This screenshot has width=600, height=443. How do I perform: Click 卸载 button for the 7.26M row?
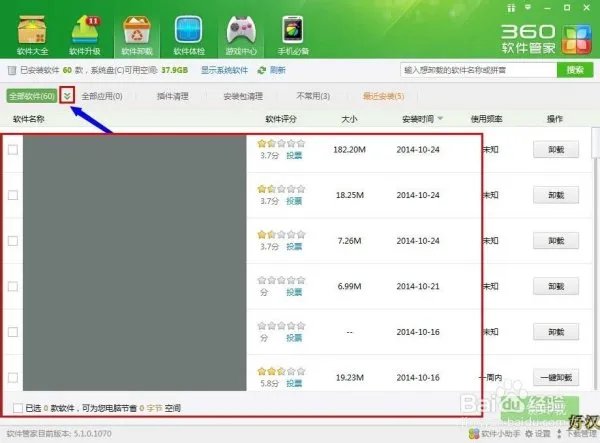pyautogui.click(x=556, y=241)
